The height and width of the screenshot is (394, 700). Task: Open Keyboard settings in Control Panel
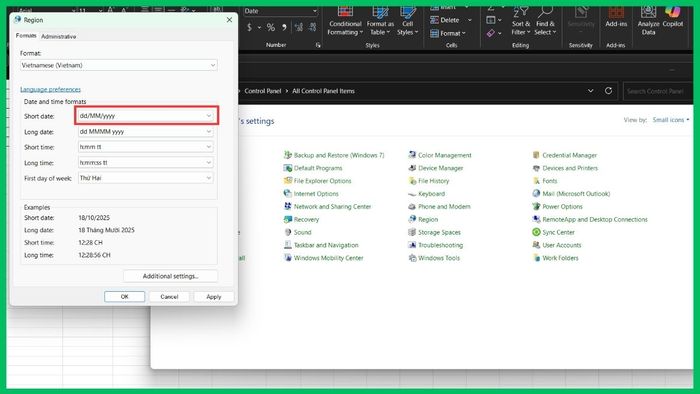click(x=426, y=194)
